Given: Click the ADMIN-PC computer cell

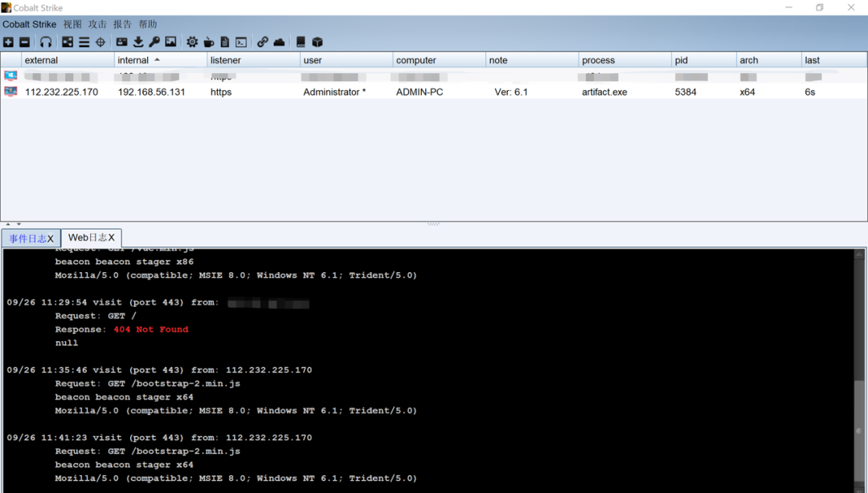Looking at the screenshot, I should [x=420, y=92].
